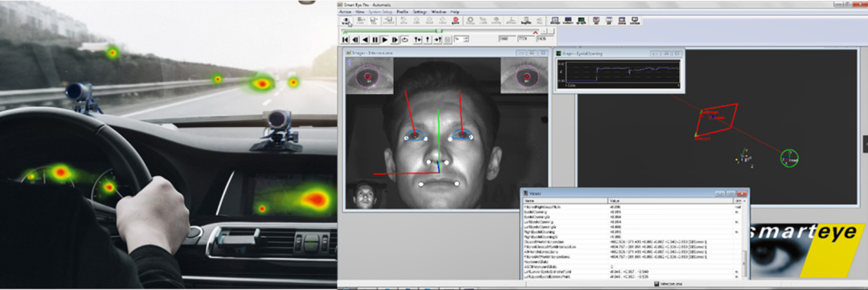868x290 pixels.
Task: Click the red gaze toolbar icon
Action: 456,20
